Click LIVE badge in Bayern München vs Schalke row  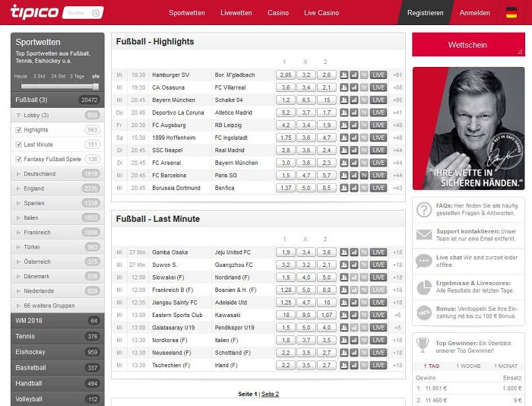pos(378,100)
